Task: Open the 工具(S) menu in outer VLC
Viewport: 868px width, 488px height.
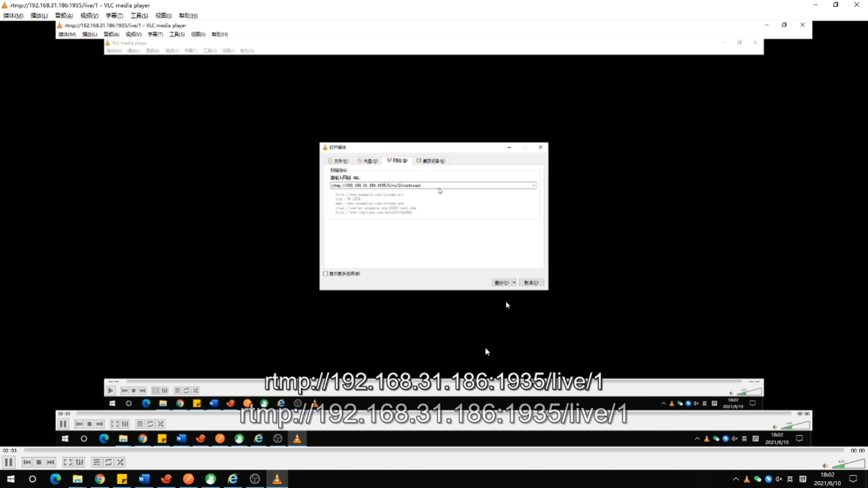Action: 139,16
